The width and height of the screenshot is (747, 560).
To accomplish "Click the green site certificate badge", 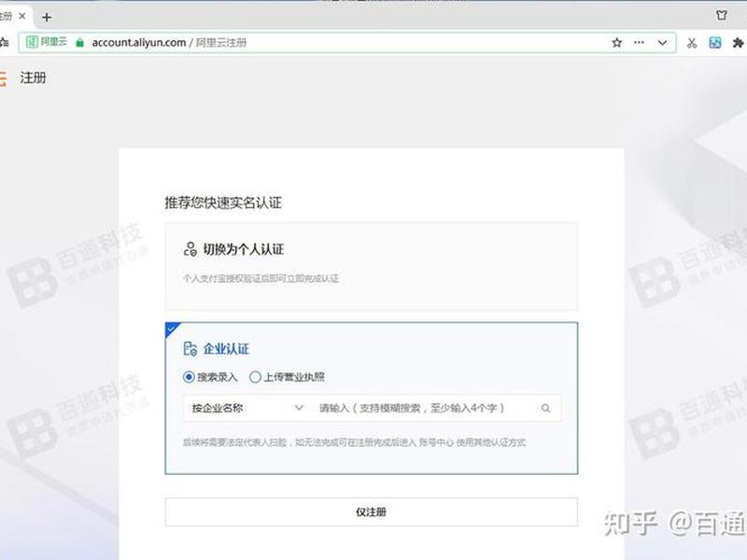I will pyautogui.click(x=46, y=42).
